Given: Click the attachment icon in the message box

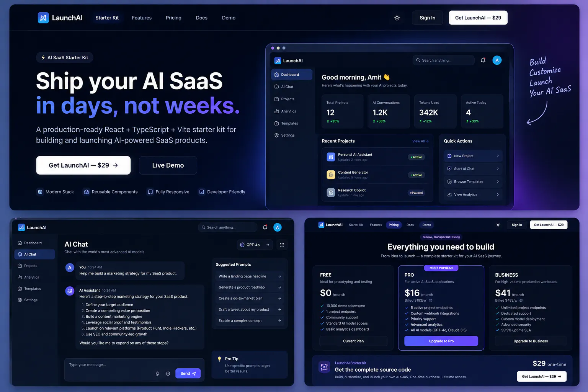Looking at the screenshot, I should 157,374.
